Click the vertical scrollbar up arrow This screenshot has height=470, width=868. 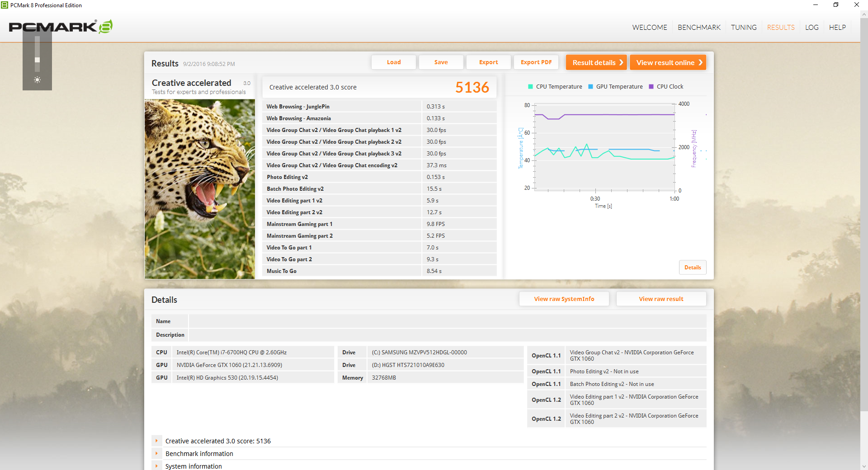tap(864, 14)
